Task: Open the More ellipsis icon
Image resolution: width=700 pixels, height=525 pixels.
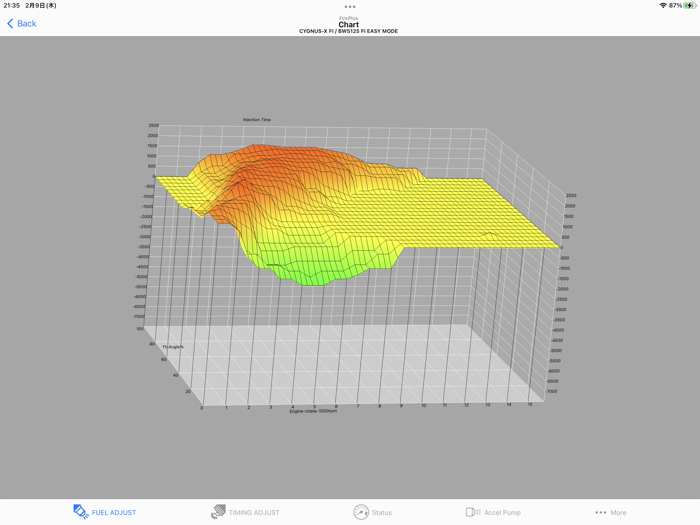Action: coord(600,512)
